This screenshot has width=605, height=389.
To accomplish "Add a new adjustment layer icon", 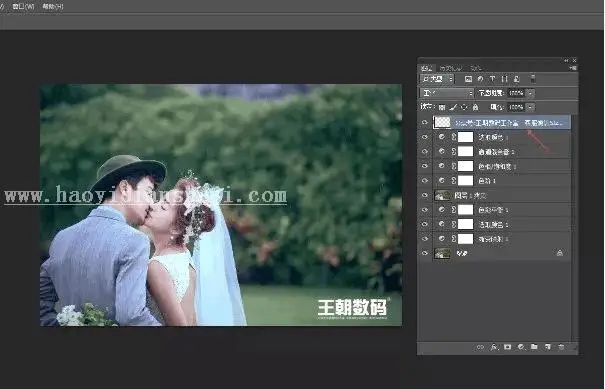I will pos(521,347).
